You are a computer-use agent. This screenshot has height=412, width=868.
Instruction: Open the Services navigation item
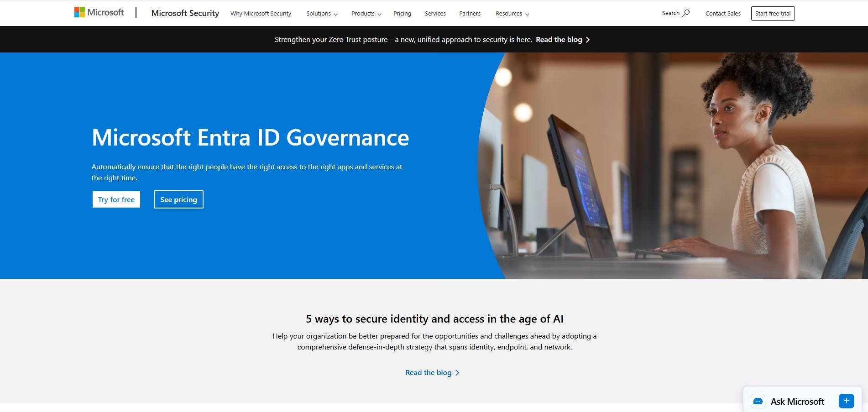(435, 13)
